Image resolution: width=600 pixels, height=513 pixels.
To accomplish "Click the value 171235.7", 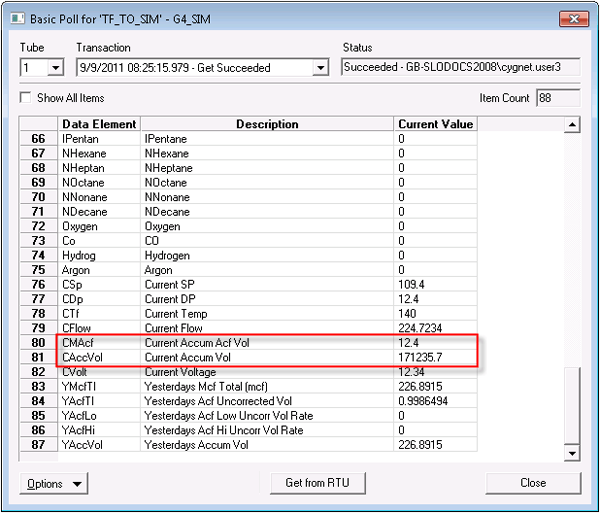I will point(435,357).
